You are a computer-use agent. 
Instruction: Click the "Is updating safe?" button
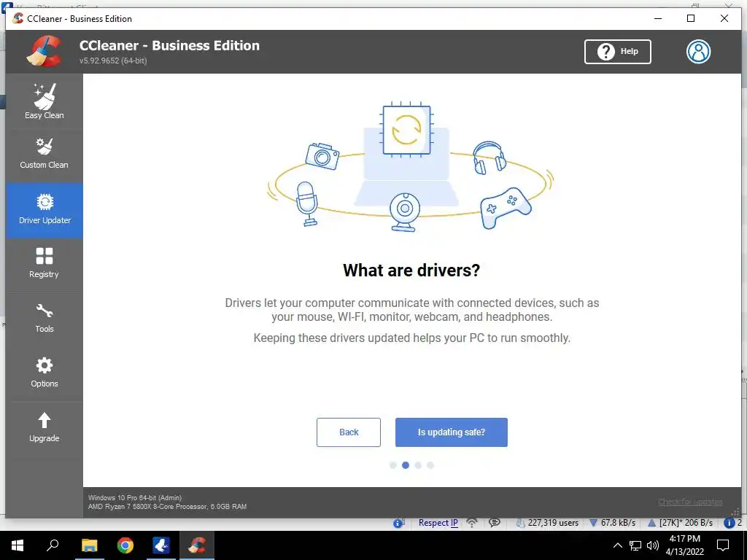click(x=451, y=432)
